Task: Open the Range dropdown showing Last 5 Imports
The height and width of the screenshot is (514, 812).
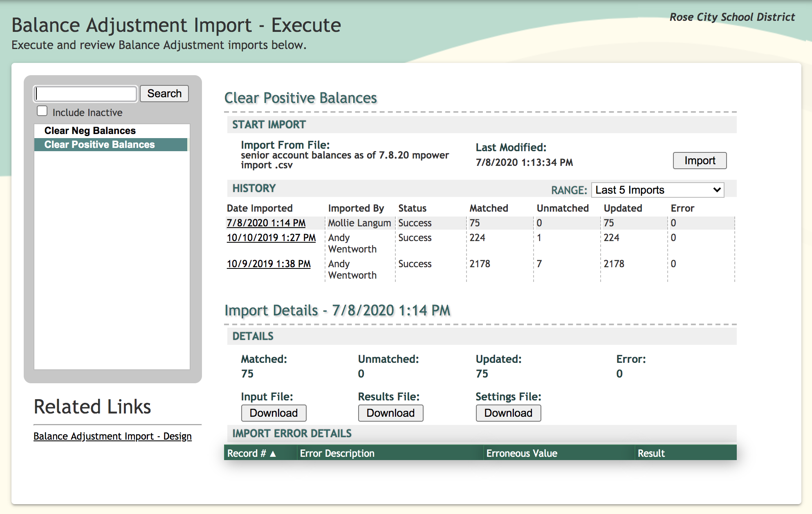Action: [x=657, y=190]
